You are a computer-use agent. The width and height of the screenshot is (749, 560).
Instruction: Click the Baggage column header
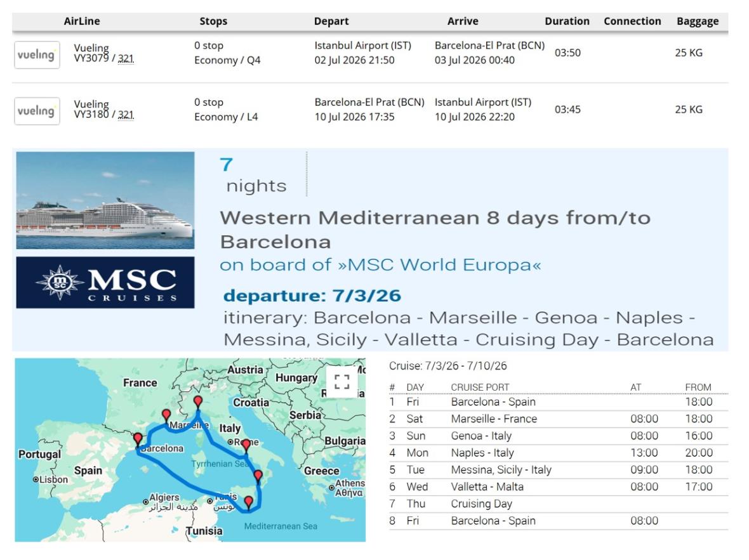[x=698, y=22]
